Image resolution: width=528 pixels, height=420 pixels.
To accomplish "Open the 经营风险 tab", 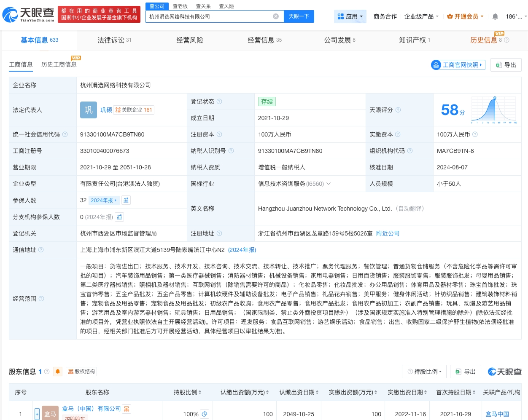I will click(x=190, y=40).
